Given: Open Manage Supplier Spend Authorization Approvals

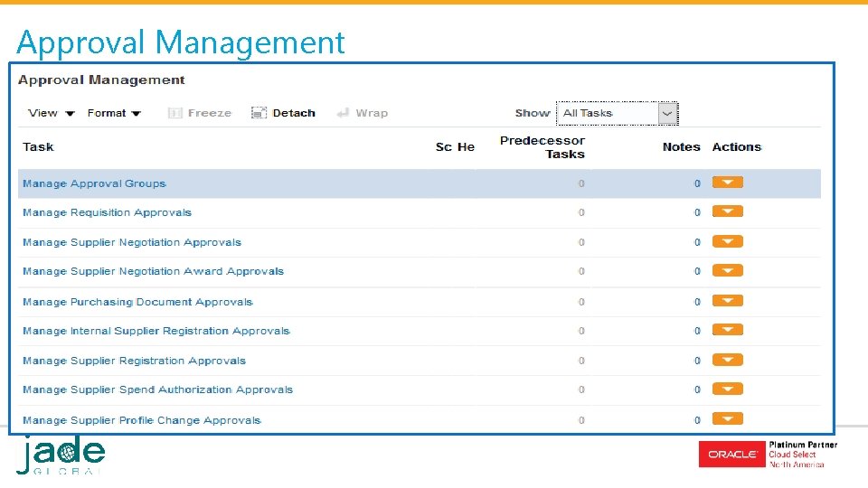Looking at the screenshot, I should point(157,389).
